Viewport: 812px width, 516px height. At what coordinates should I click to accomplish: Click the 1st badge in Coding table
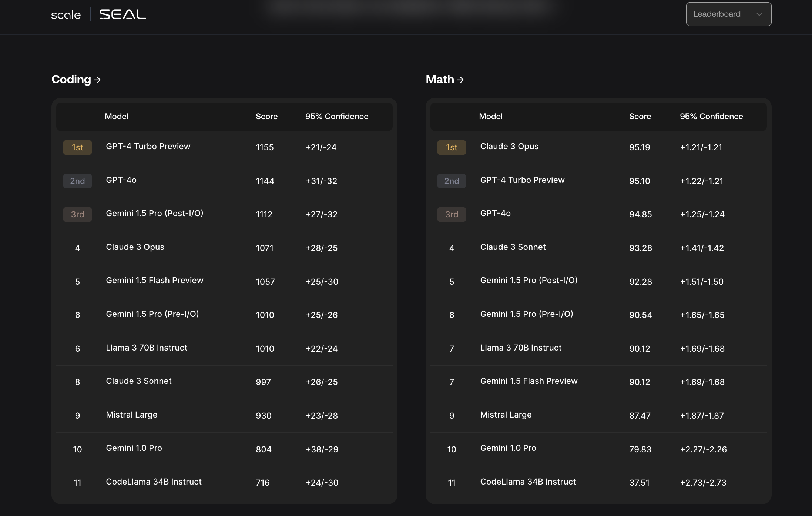point(77,147)
